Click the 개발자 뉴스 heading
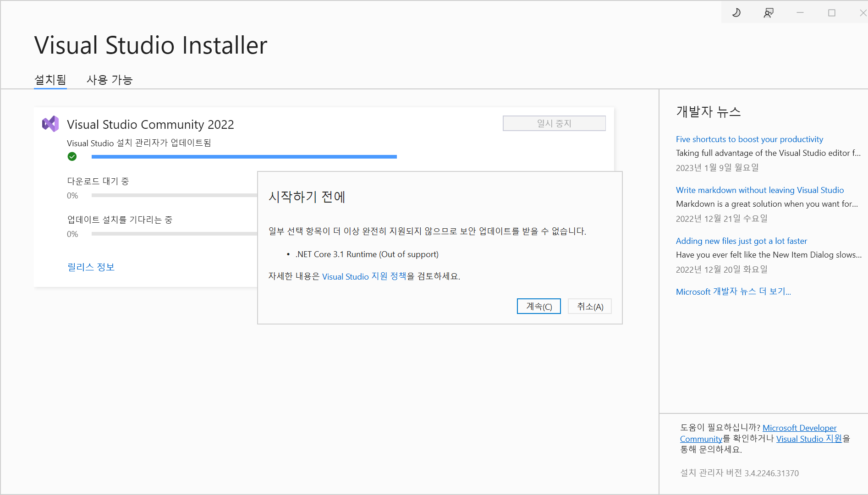 [x=708, y=111]
